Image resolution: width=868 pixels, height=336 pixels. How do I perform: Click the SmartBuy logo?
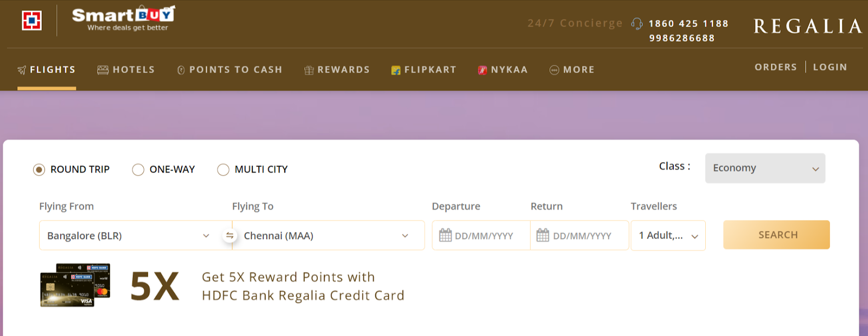click(x=124, y=20)
